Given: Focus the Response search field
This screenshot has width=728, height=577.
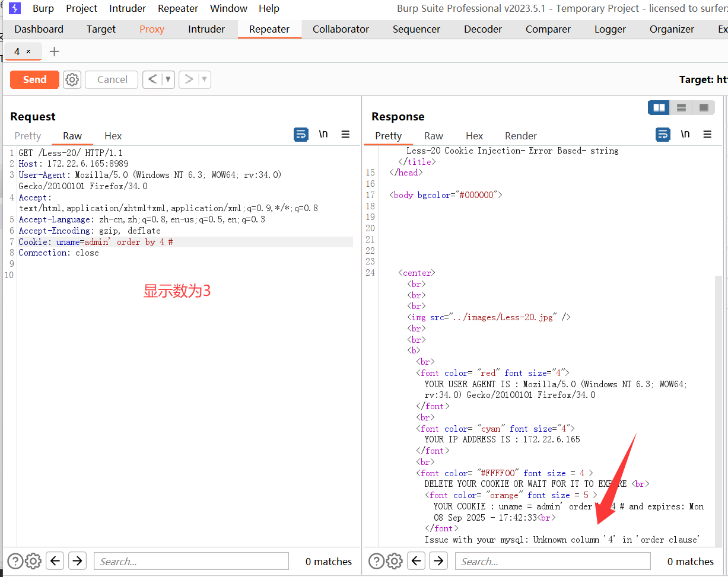Looking at the screenshot, I should point(552,561).
